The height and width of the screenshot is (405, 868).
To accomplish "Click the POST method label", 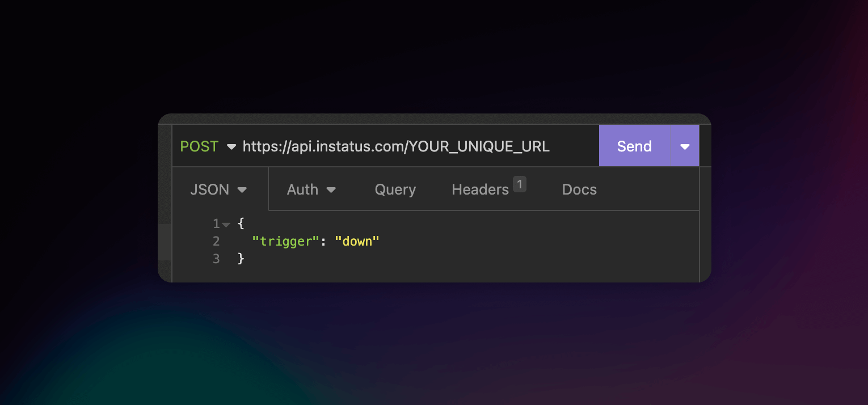I will [x=199, y=146].
